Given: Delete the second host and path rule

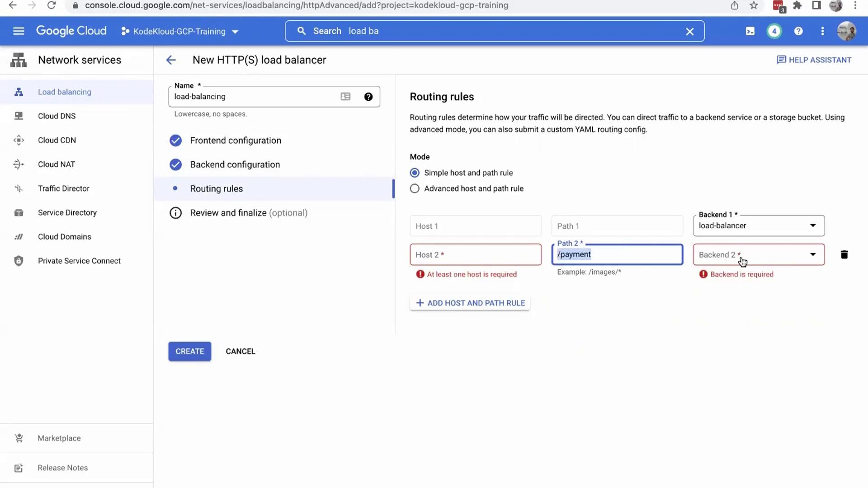Looking at the screenshot, I should [x=844, y=254].
